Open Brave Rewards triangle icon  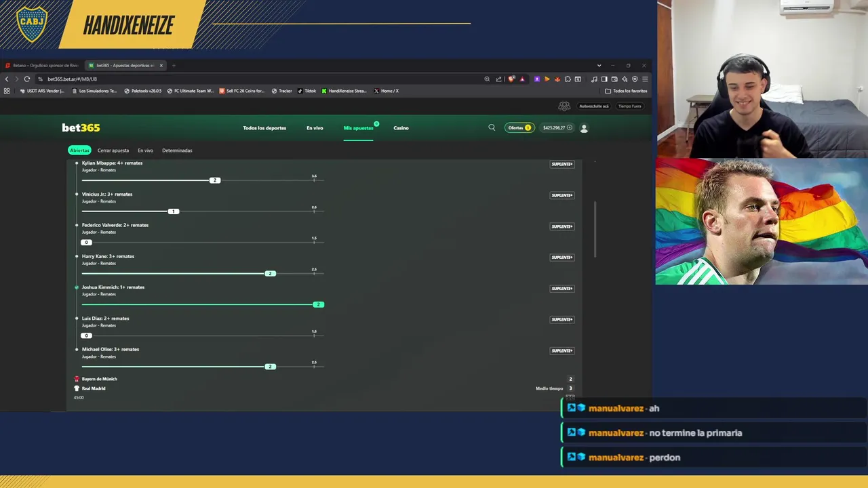pos(522,79)
